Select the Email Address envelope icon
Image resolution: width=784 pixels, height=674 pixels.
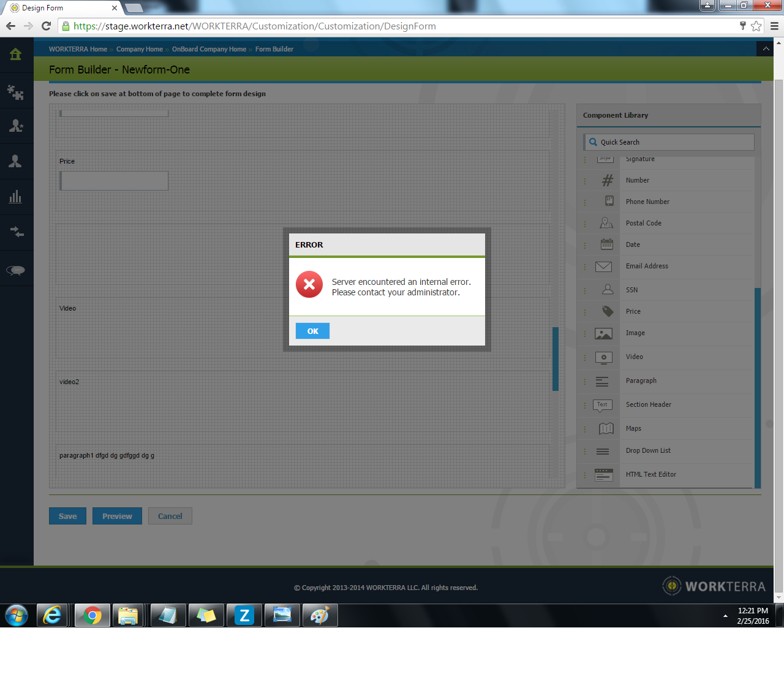(603, 267)
